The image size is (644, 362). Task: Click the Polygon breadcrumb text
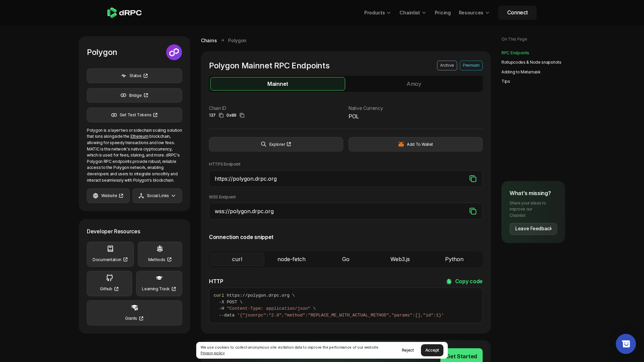coord(237,41)
